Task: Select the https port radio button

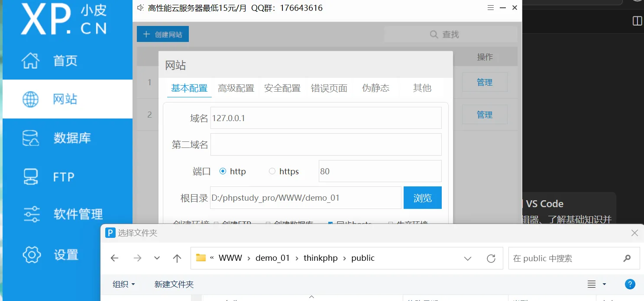Action: [x=272, y=171]
